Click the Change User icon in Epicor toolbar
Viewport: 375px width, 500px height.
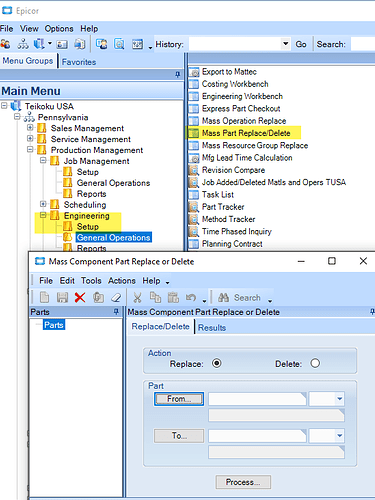tap(5, 44)
